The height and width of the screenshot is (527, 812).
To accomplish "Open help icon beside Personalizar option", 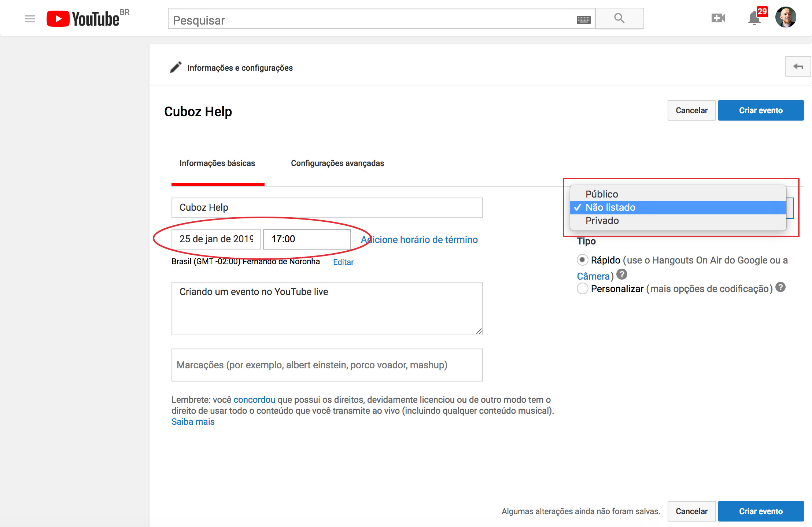I will pos(780,287).
